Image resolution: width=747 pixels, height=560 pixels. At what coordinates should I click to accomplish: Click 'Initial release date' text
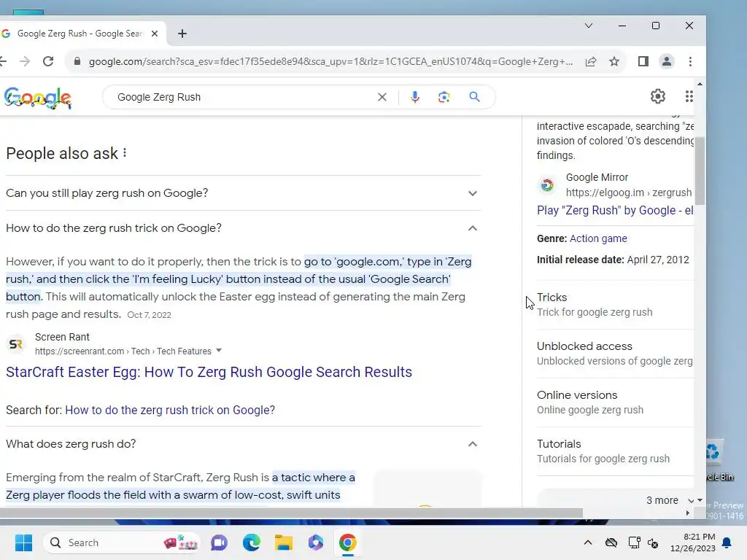click(580, 260)
